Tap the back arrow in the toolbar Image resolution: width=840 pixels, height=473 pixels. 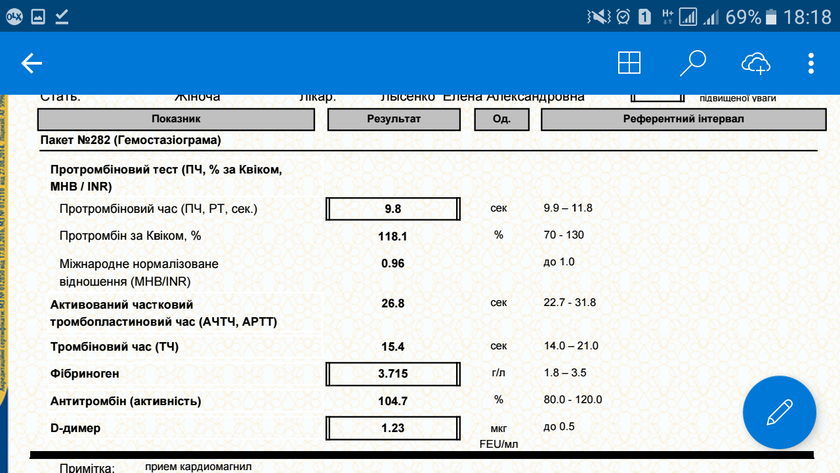[x=32, y=64]
